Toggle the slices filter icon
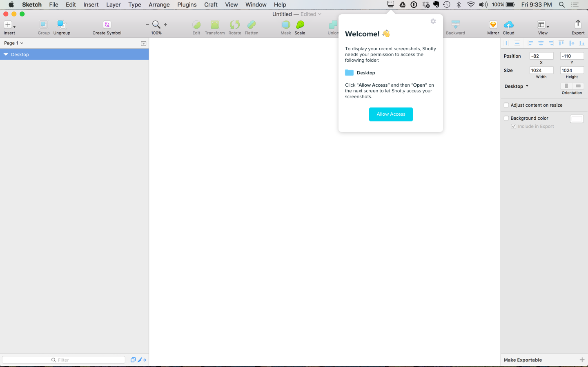This screenshot has height=367, width=588. pyautogui.click(x=140, y=360)
